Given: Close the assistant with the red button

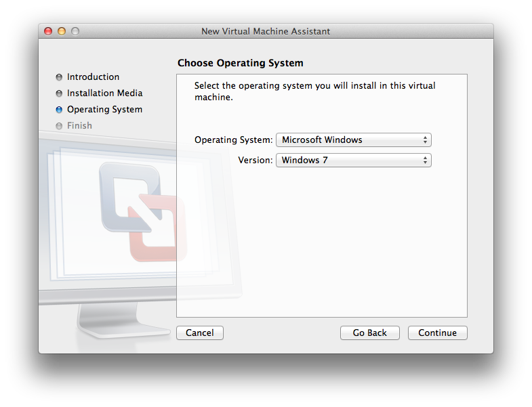Looking at the screenshot, I should click(x=48, y=31).
